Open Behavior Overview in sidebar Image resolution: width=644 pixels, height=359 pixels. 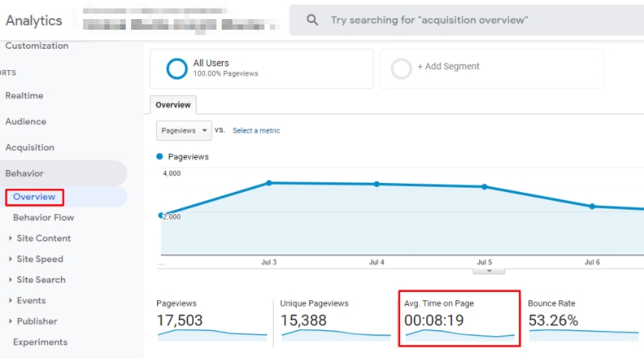tap(34, 197)
